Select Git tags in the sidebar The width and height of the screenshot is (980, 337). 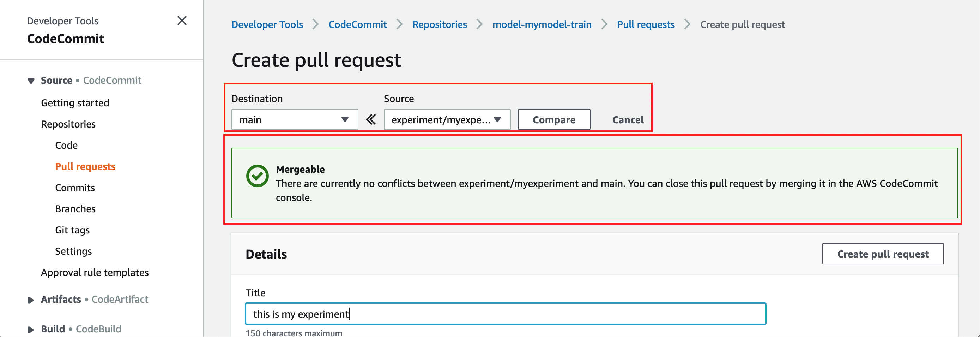pos(72,230)
